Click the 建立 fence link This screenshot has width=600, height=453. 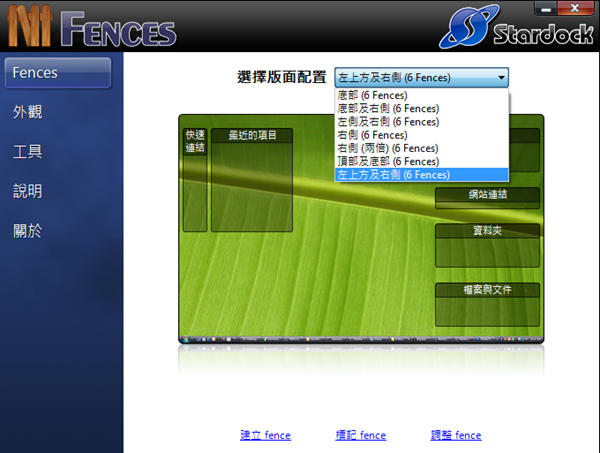coord(265,435)
